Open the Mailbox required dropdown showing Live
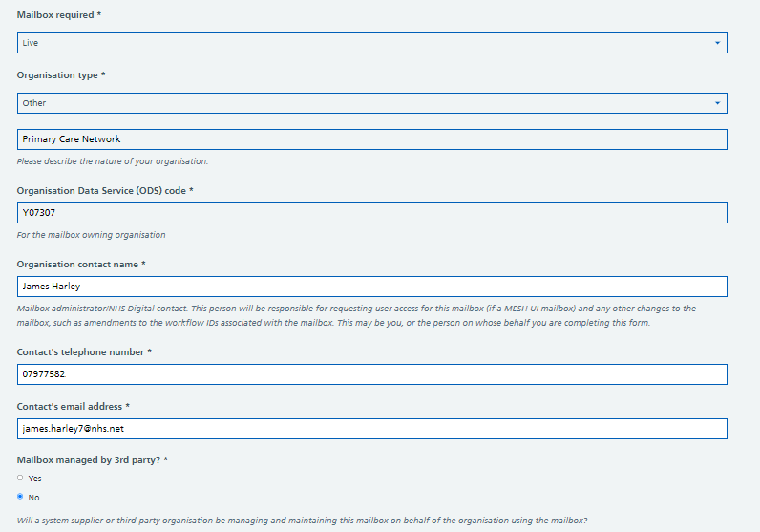The image size is (760, 532). pos(371,43)
